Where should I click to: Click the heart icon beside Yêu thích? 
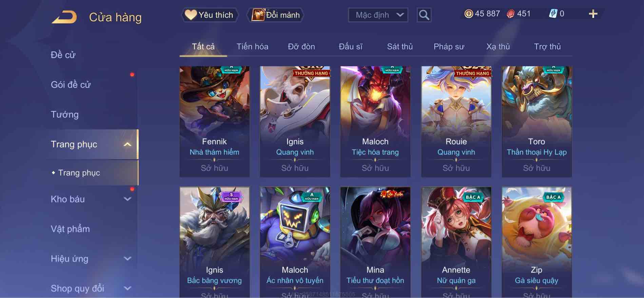click(191, 15)
